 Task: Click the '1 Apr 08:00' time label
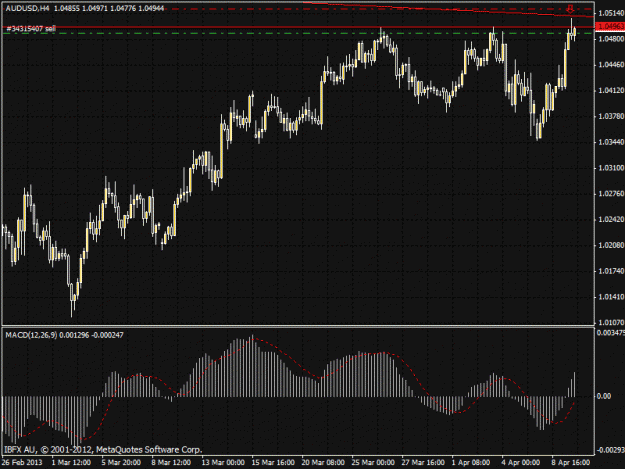click(471, 463)
